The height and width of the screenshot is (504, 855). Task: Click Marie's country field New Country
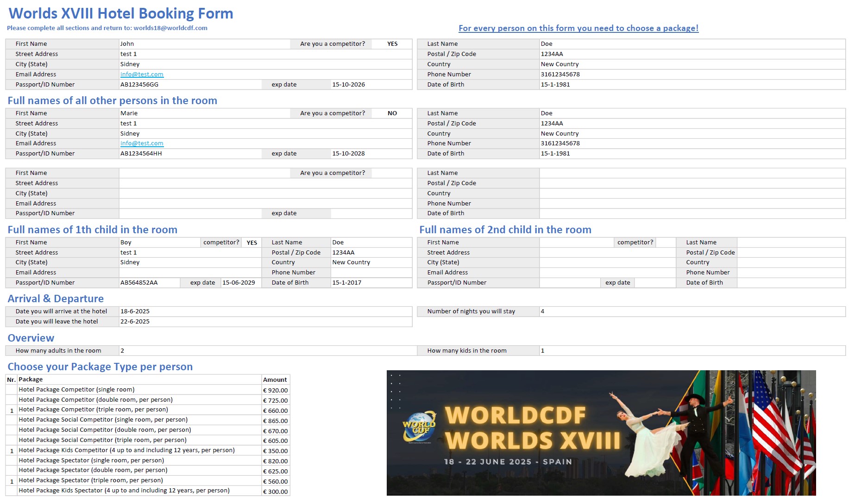(692, 134)
